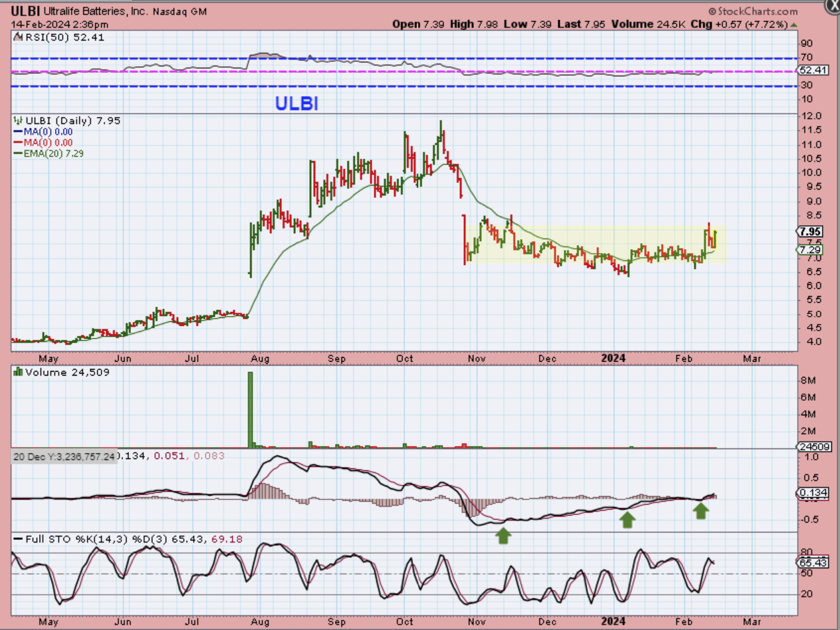Click the Aug label under the price panel

coord(261,358)
